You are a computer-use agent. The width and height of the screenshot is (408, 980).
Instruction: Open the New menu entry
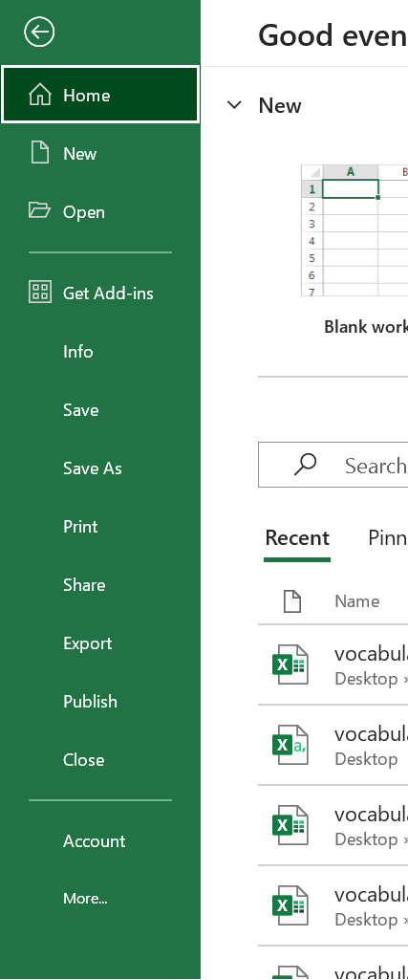pos(100,153)
